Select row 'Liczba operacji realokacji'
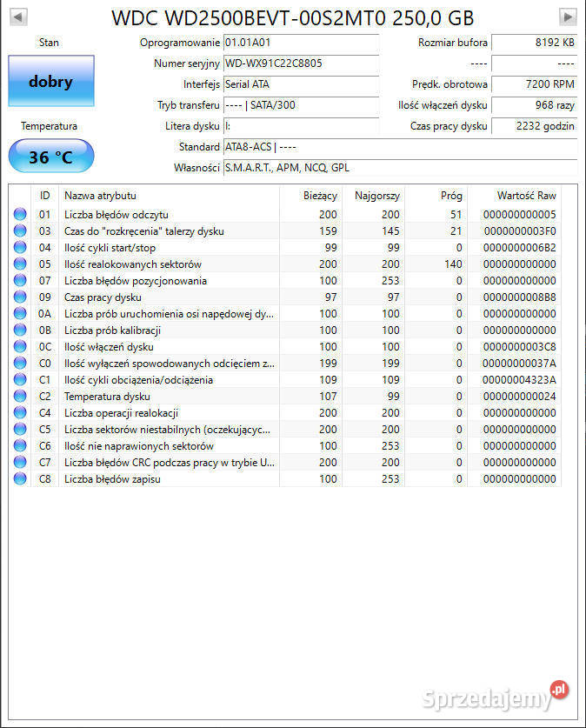 pos(285,413)
